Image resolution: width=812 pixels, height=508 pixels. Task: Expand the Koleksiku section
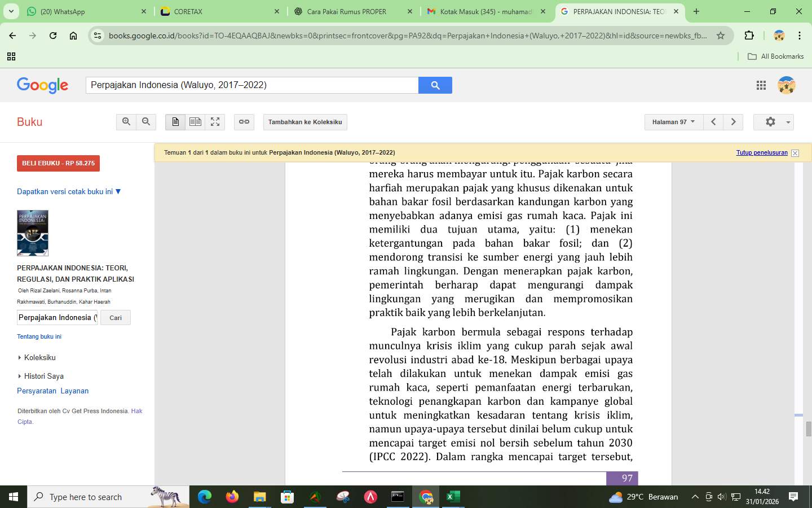click(39, 357)
